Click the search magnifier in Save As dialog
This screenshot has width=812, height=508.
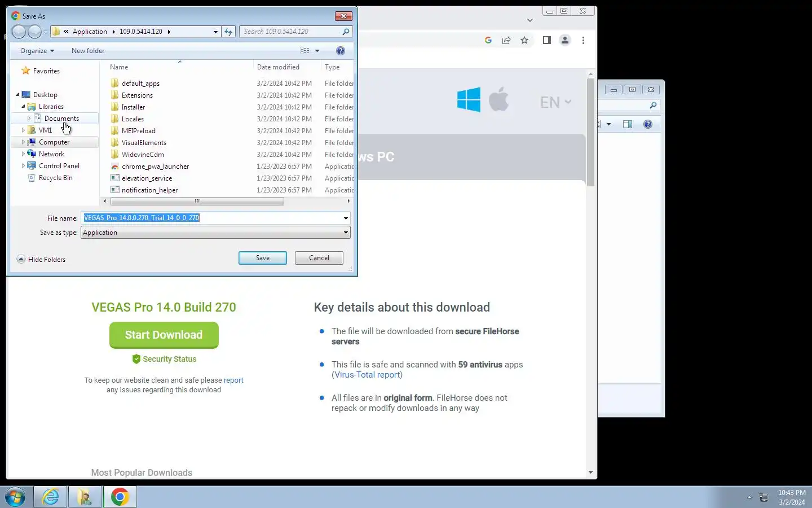[x=346, y=32]
